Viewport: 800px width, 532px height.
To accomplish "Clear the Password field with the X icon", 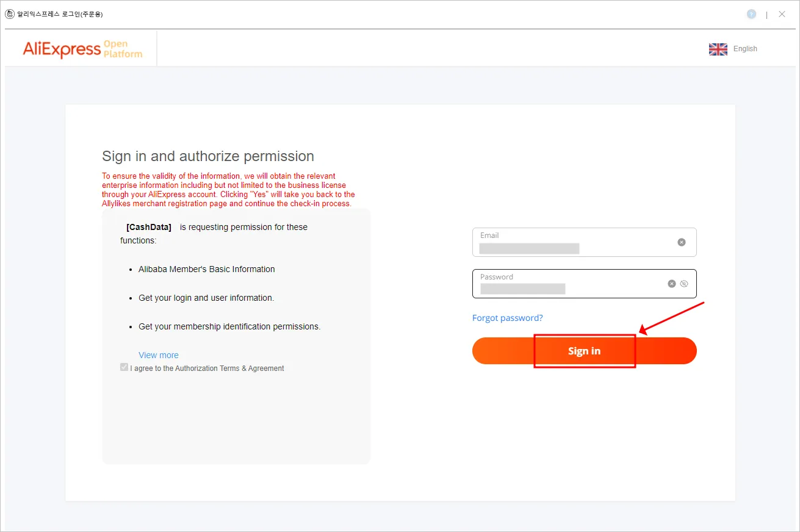I will [672, 284].
